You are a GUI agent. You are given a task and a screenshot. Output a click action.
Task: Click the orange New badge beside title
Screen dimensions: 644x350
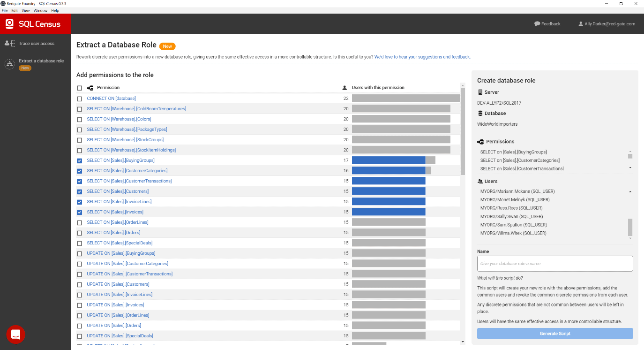(167, 46)
